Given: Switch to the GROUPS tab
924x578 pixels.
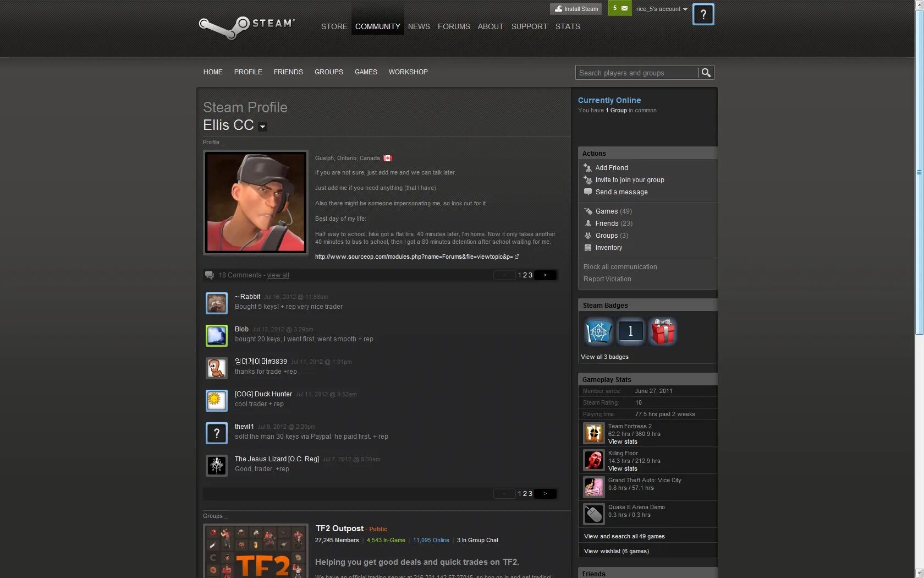Looking at the screenshot, I should pos(329,72).
